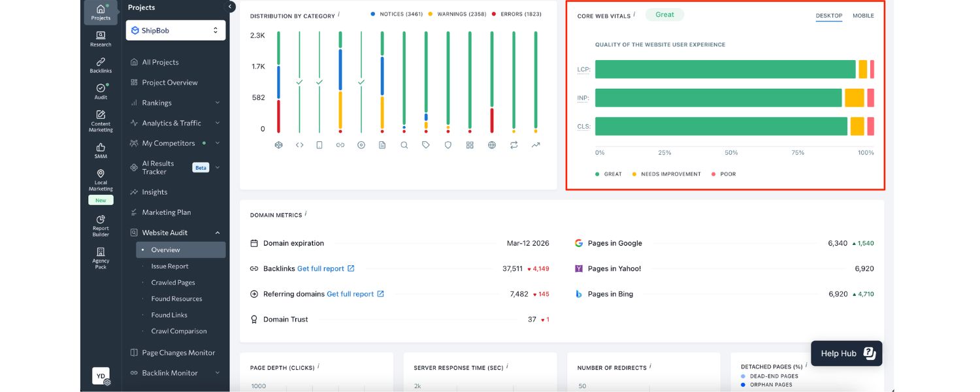
Task: Open Local Marketing in the sidebar
Action: click(x=100, y=177)
